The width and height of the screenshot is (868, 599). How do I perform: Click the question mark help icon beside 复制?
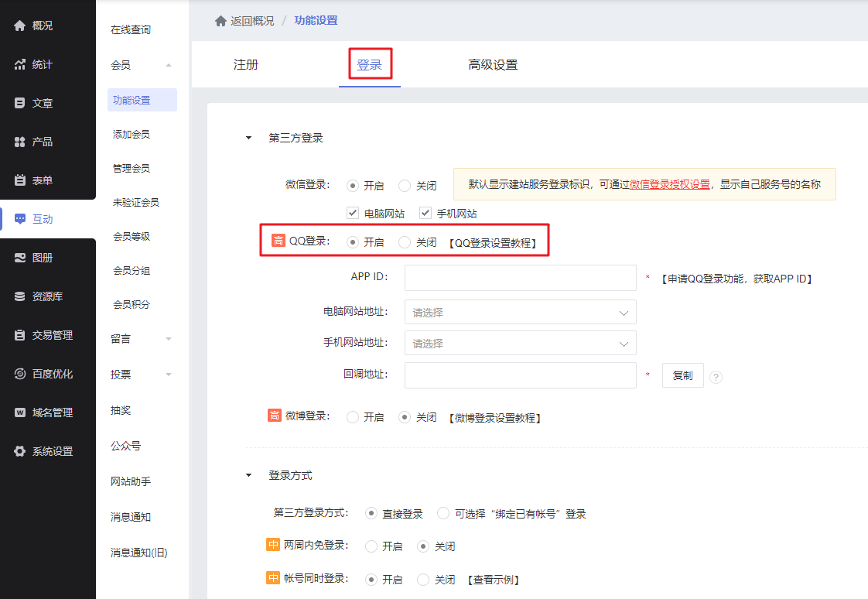716,377
